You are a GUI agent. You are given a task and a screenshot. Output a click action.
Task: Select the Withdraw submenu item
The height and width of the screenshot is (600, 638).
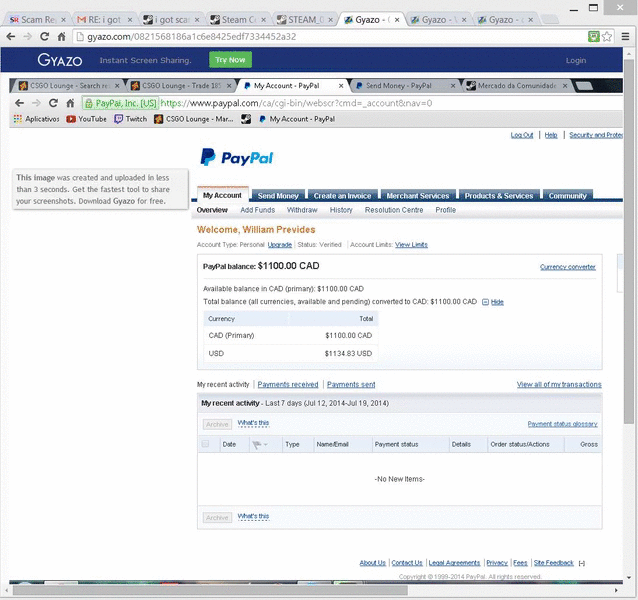[x=302, y=210]
